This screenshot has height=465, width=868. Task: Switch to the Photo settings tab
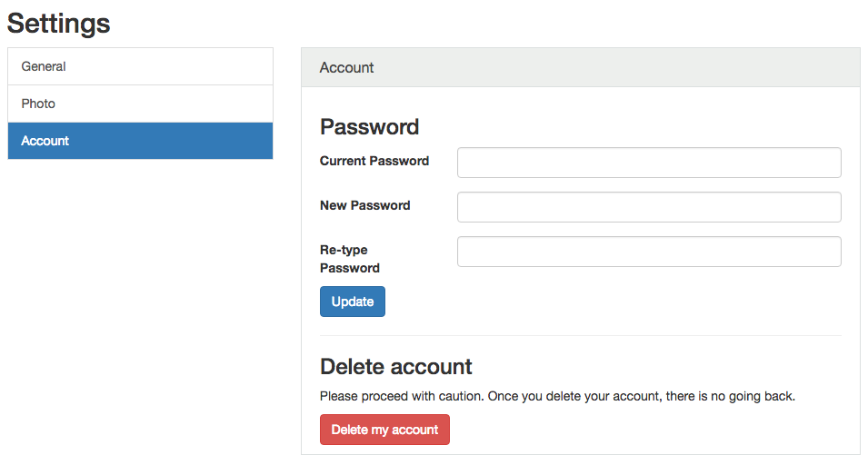(x=140, y=104)
